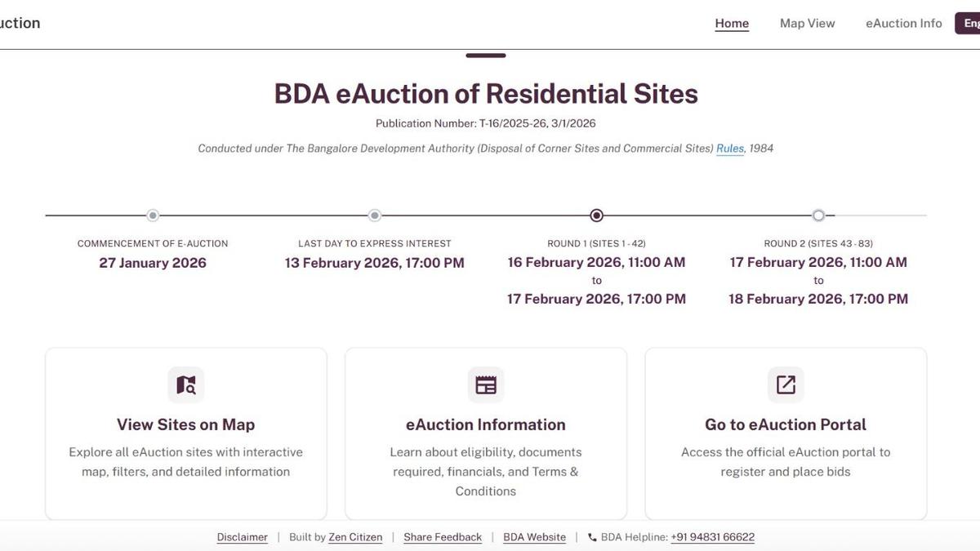Open the Disclaimer footer link
The width and height of the screenshot is (980, 551).
click(x=242, y=537)
